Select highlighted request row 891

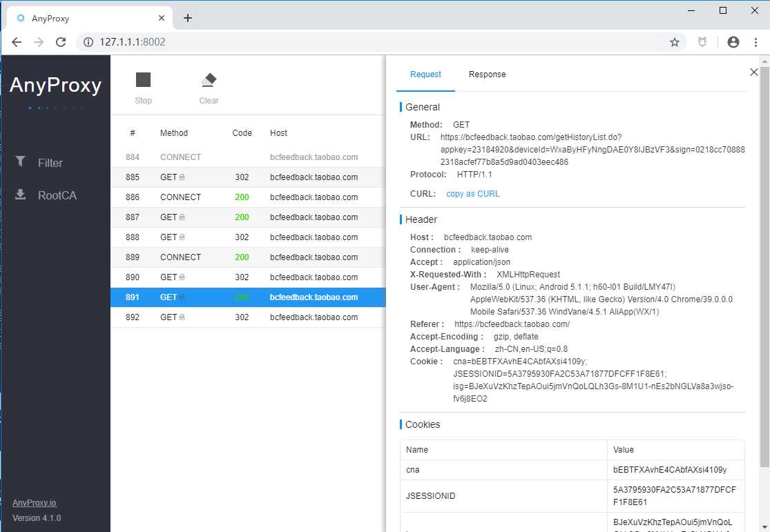(x=248, y=297)
